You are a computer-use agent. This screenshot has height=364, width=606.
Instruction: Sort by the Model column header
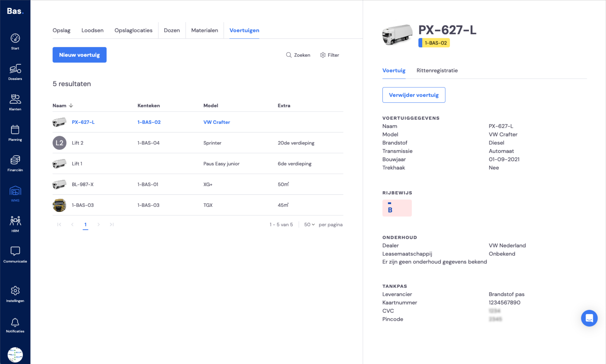pyautogui.click(x=211, y=105)
